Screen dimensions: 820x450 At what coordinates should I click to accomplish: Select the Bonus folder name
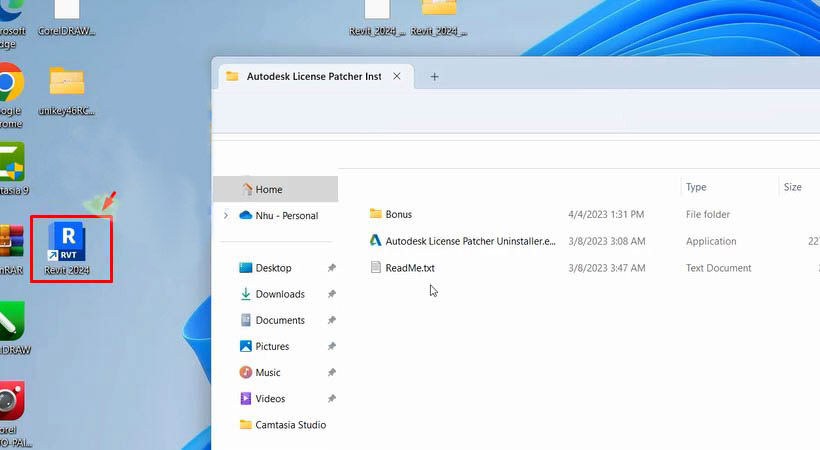(398, 214)
